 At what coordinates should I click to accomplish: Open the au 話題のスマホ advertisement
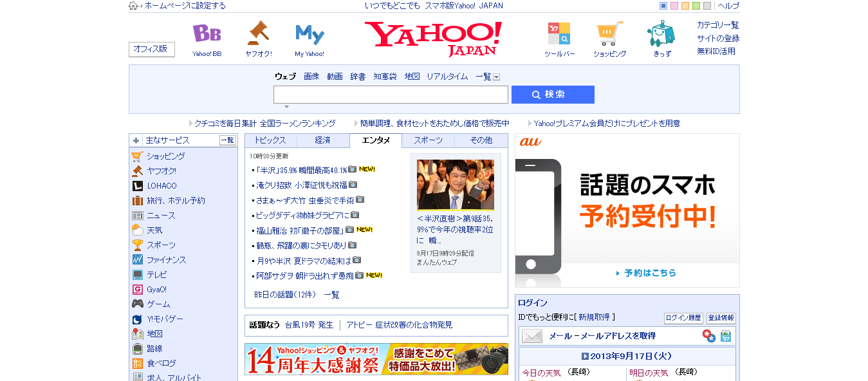pos(627,210)
